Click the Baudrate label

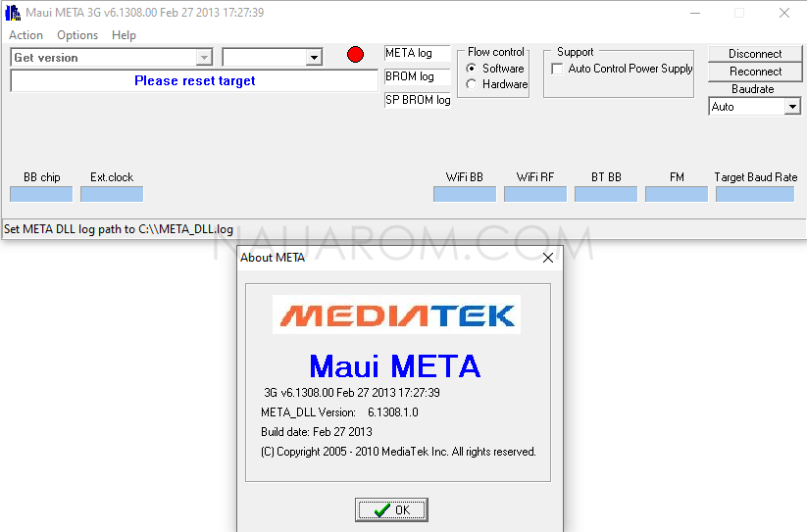coord(753,89)
